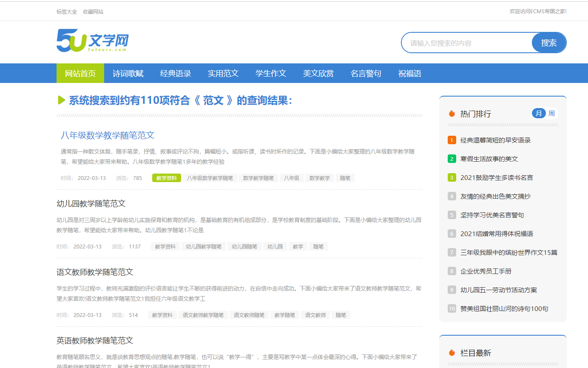Image resolution: width=588 pixels, height=368 pixels.
Task: Open 标签大全 in the top bar
Action: point(66,11)
